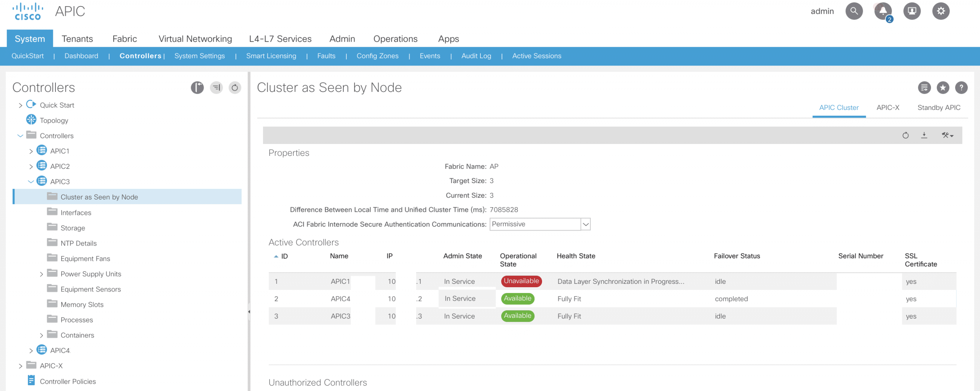Viewport: 980px width, 391px height.
Task: Open Smart Licensing submenu link
Action: click(x=271, y=56)
